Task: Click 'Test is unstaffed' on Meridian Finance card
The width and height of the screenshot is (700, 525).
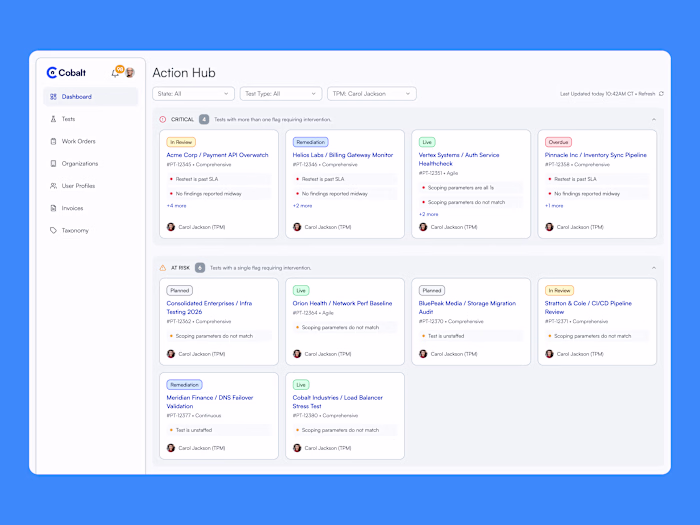Action: tap(219, 430)
